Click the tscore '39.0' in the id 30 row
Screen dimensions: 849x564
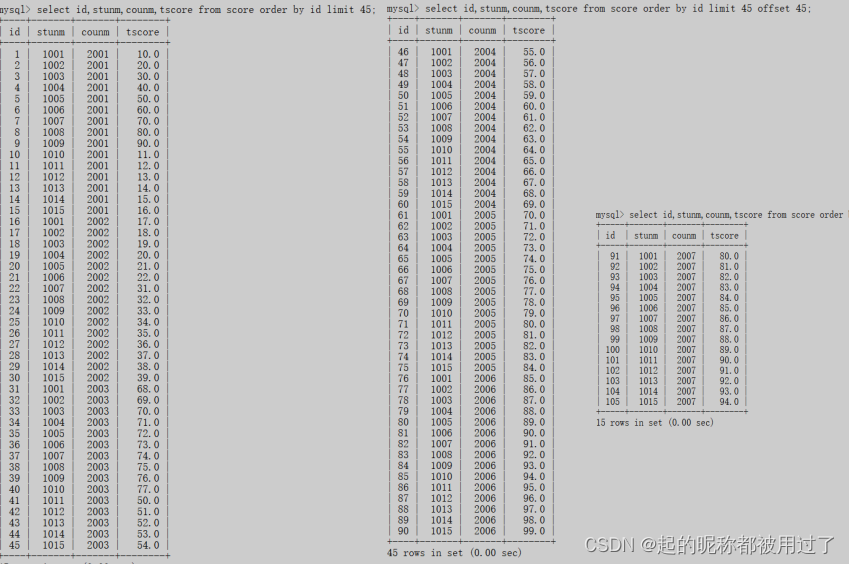click(148, 378)
